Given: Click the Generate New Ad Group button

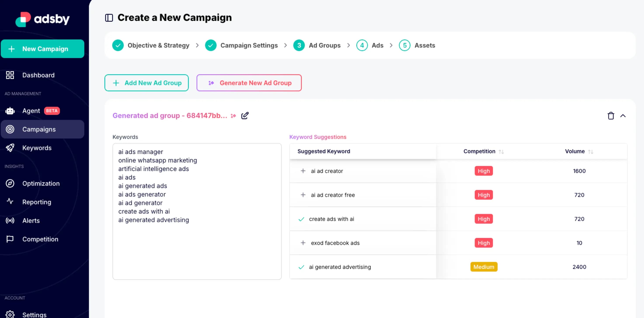Looking at the screenshot, I should pyautogui.click(x=249, y=83).
